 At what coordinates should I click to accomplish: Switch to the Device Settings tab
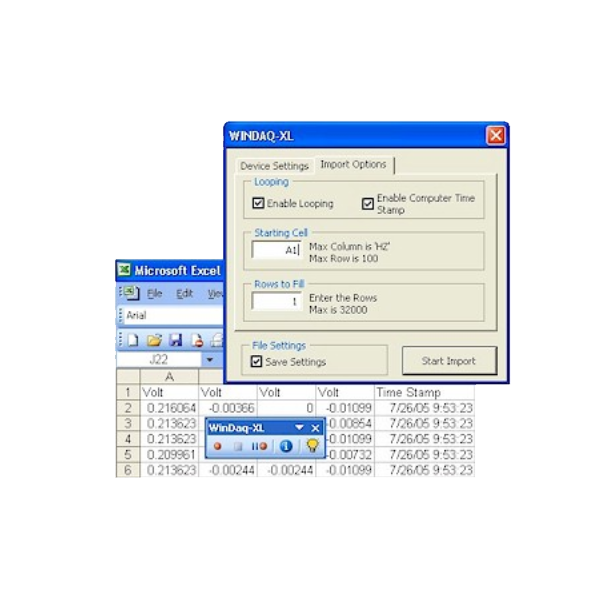275,165
